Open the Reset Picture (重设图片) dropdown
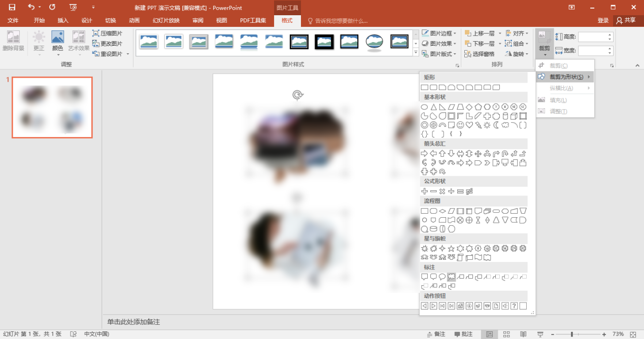The height and width of the screenshot is (339, 644). 128,54
